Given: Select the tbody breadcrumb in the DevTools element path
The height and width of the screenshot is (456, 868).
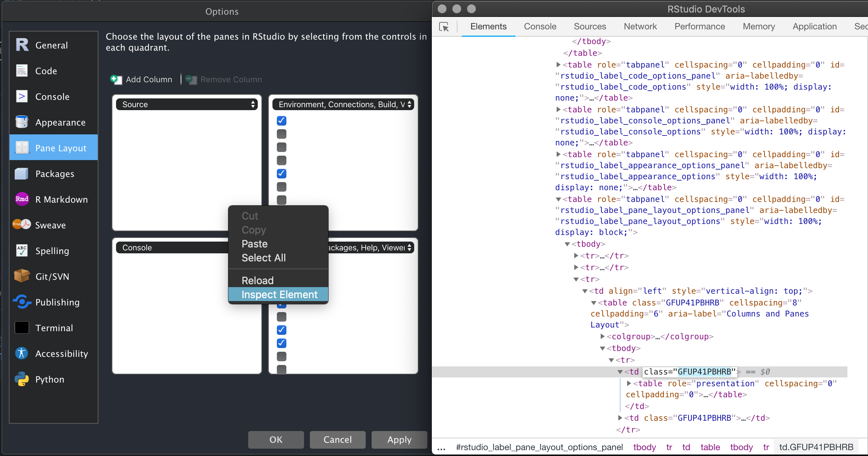Looking at the screenshot, I should click(644, 447).
